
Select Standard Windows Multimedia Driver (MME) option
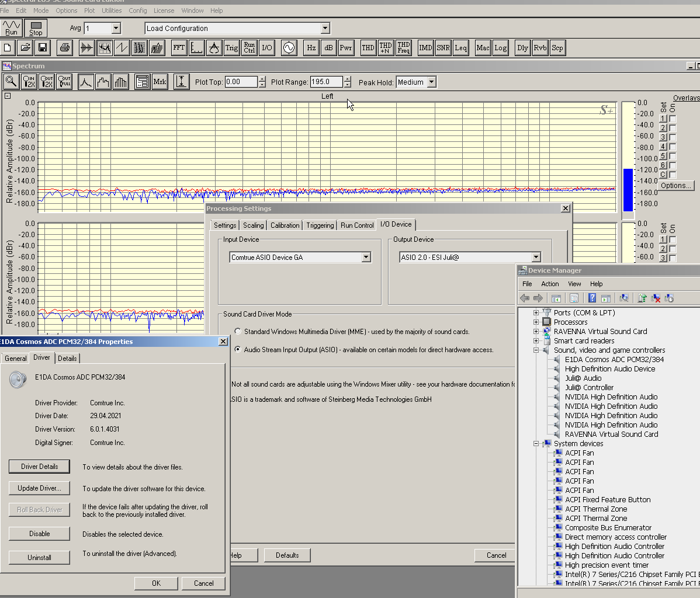coord(238,332)
